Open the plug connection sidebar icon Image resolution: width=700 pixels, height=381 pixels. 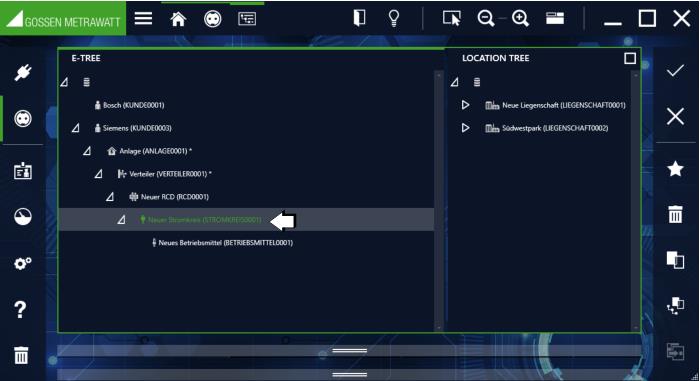tap(22, 72)
